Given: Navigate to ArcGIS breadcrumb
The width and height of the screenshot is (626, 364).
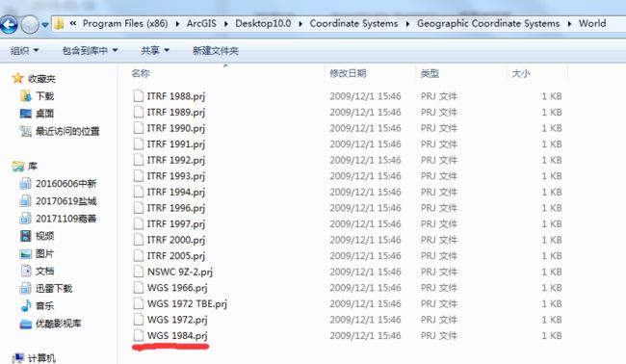Looking at the screenshot, I should click(201, 23).
